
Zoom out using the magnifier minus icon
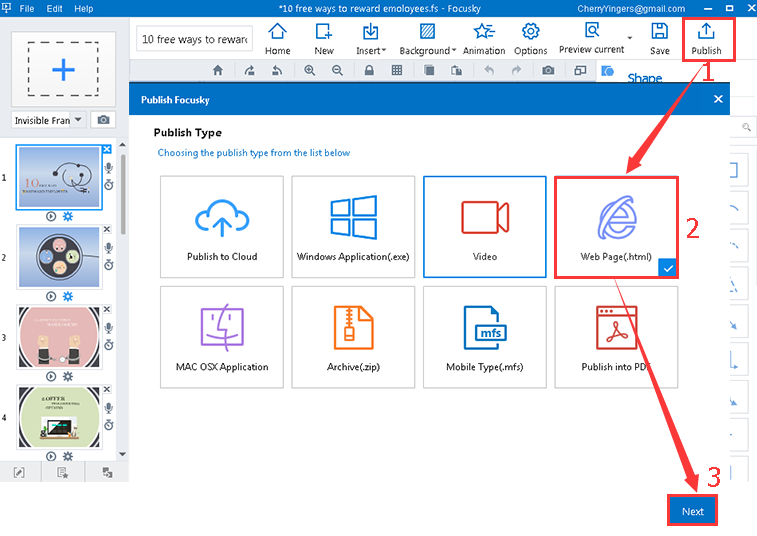point(337,71)
